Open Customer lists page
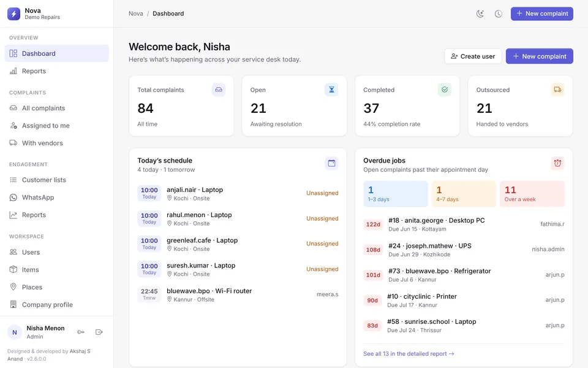Screen dimensions: 588x368 point(56,180)
